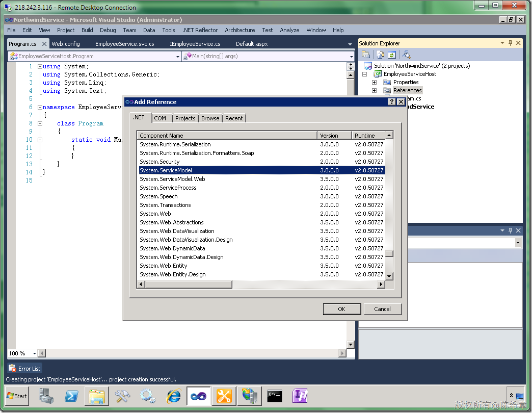
Task: Open the Default.aspx editor tab
Action: [252, 44]
